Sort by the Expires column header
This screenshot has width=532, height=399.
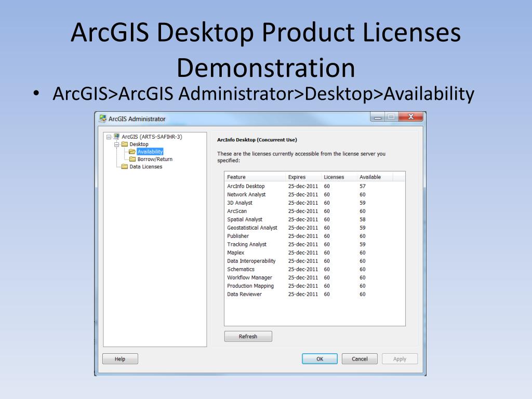click(x=303, y=177)
